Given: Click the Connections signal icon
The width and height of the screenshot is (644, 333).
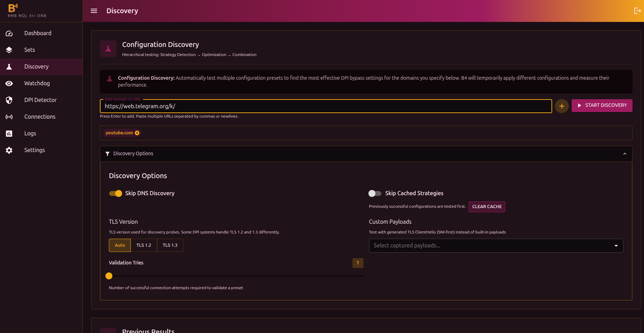Looking at the screenshot, I should pos(9,117).
